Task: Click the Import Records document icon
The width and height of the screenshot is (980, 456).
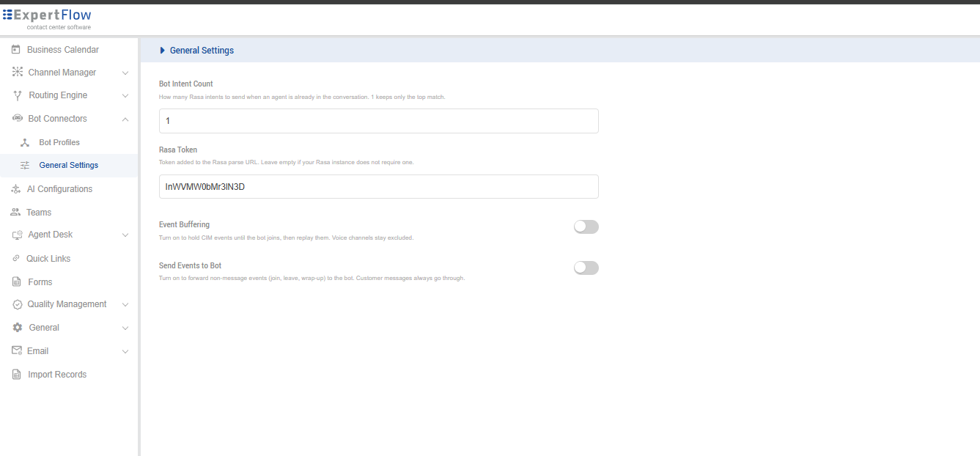Action: tap(16, 375)
